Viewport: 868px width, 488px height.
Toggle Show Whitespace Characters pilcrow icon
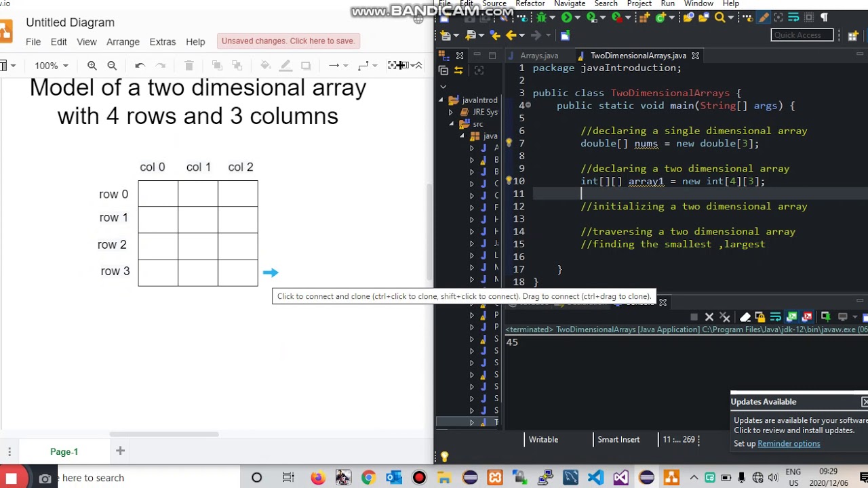click(824, 17)
